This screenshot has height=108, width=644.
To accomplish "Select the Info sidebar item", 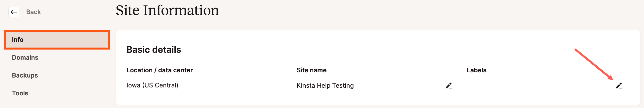I will (57, 40).
